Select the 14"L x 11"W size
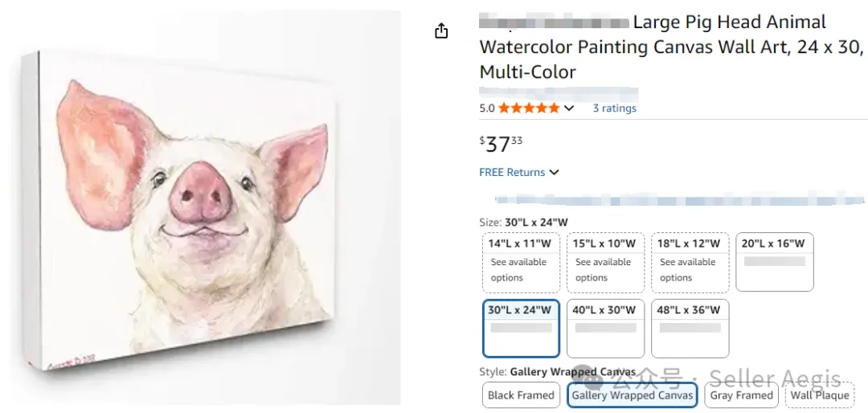This screenshot has width=868, height=413. 521,262
